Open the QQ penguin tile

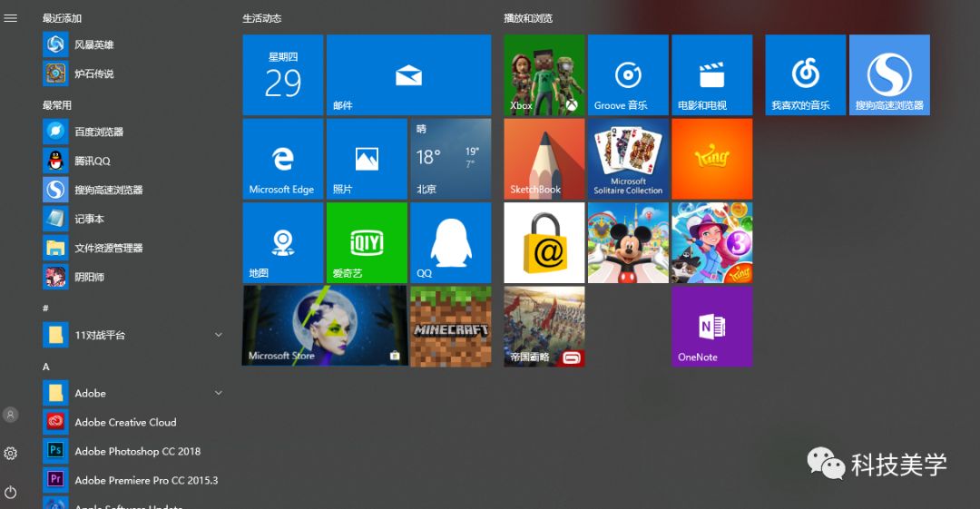click(451, 242)
